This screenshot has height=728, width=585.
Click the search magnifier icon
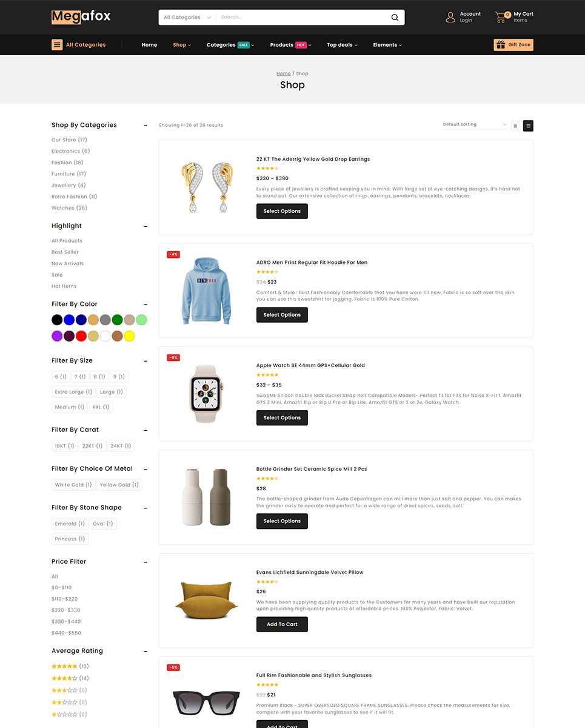pos(395,18)
